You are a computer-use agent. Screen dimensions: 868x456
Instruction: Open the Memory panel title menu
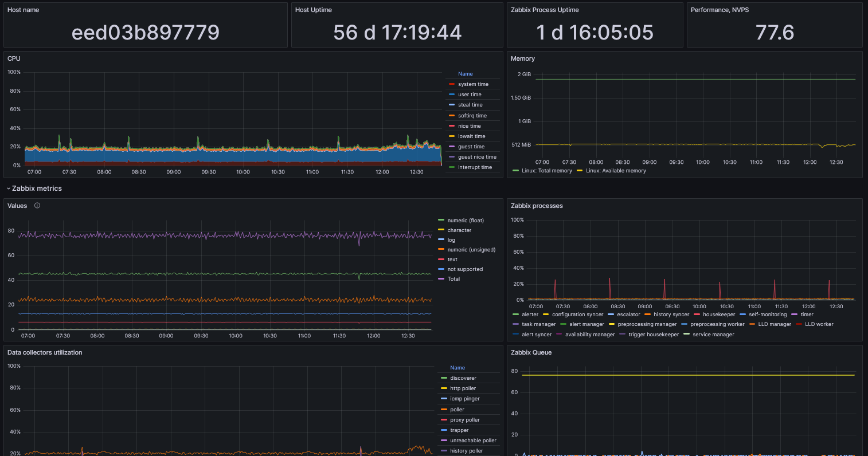(523, 58)
